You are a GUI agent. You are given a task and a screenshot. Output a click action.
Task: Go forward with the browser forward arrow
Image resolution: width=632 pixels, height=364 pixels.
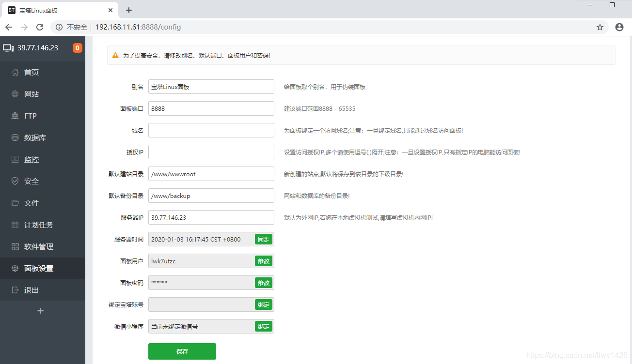(24, 27)
